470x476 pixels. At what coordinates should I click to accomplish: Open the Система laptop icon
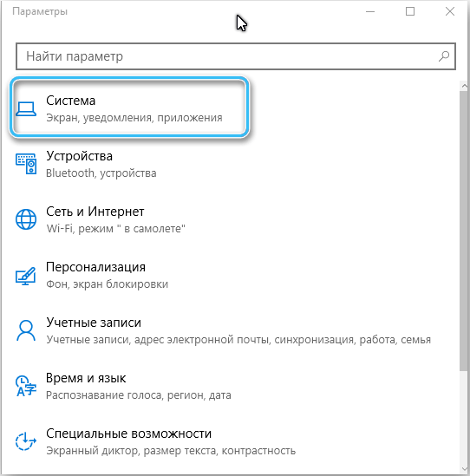pos(26,109)
